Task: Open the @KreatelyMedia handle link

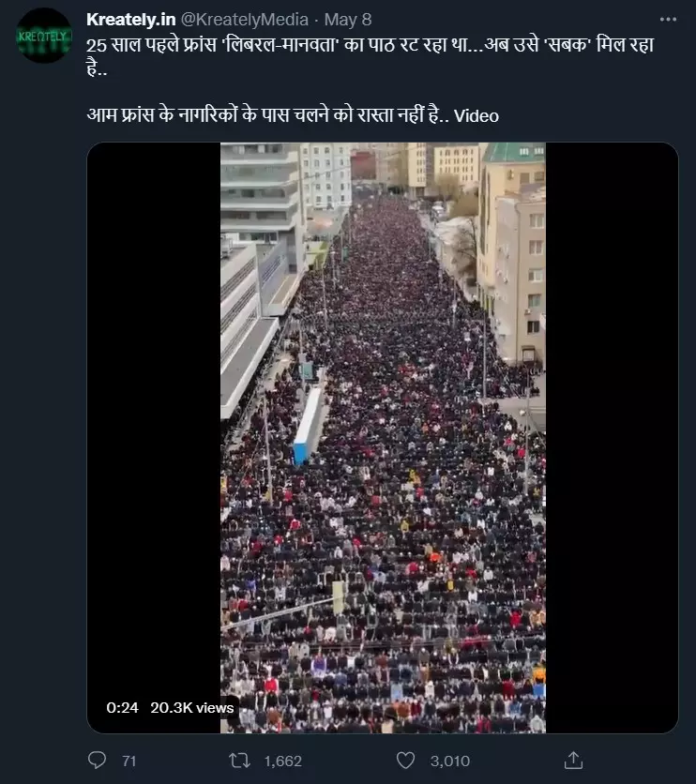Action: coord(245,20)
